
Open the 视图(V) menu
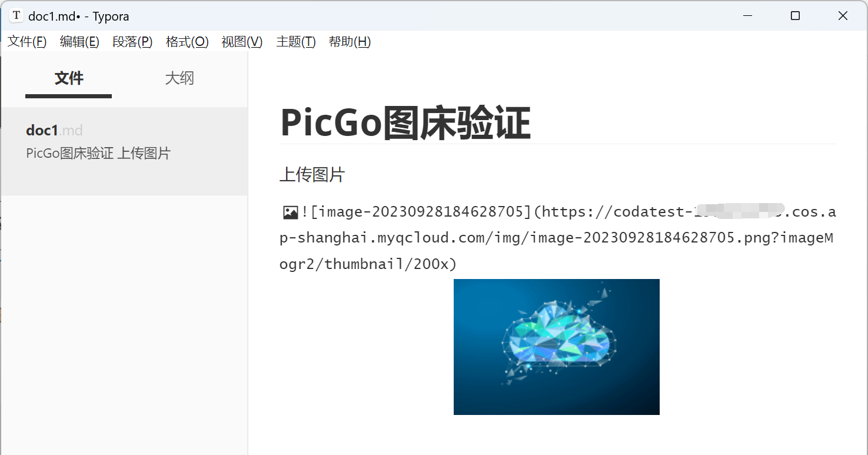(242, 42)
